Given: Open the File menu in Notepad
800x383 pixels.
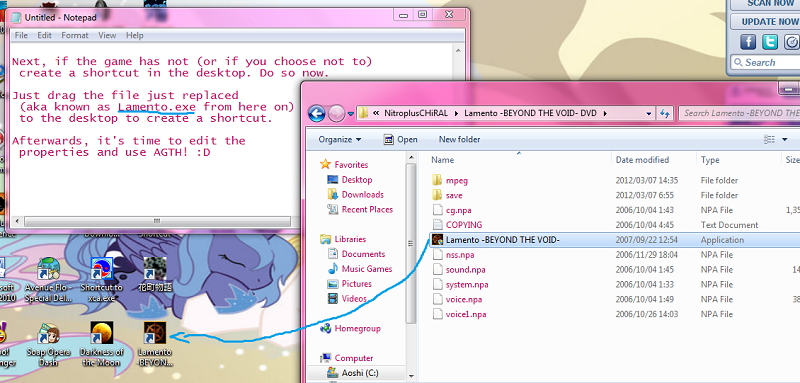Looking at the screenshot, I should click(21, 35).
